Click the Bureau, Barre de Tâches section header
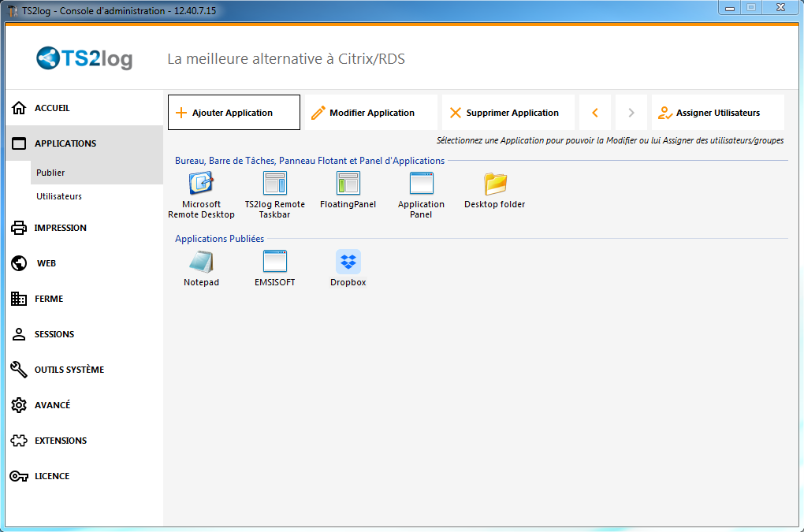 310,161
